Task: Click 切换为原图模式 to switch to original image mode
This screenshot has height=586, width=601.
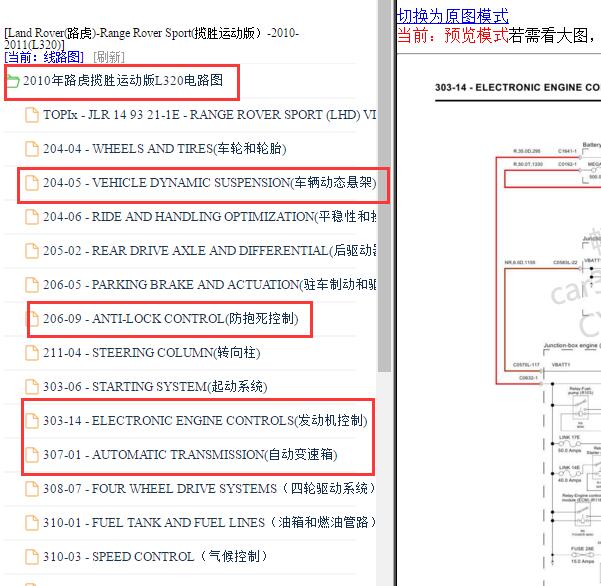Action: pos(453,16)
